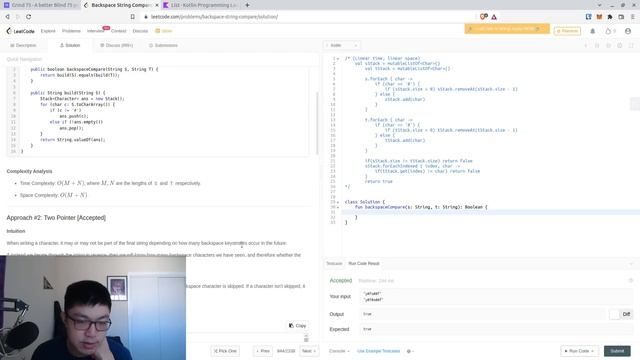Click the Premium button
Screen dimensions: 640x360
(x=567, y=31)
